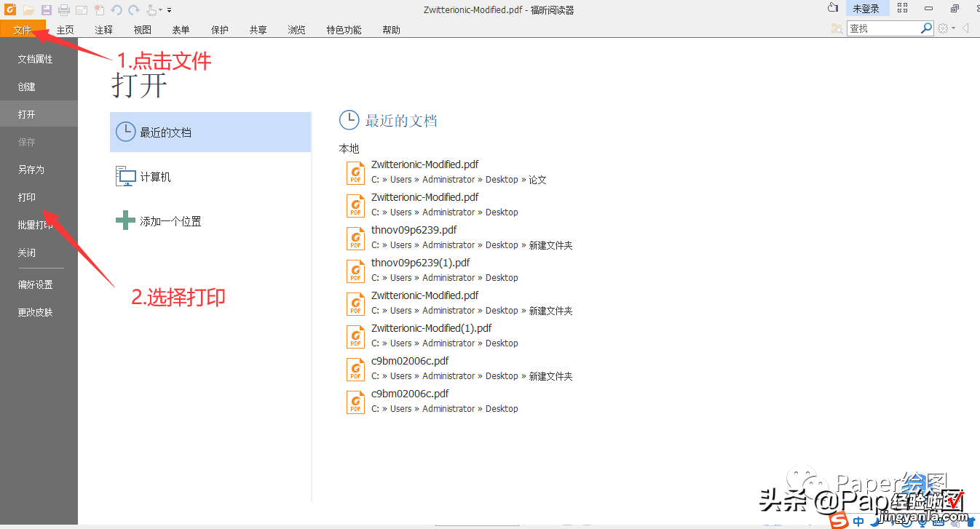Click the folder search icon beside search box
The image size is (980, 529).
tap(837, 28)
